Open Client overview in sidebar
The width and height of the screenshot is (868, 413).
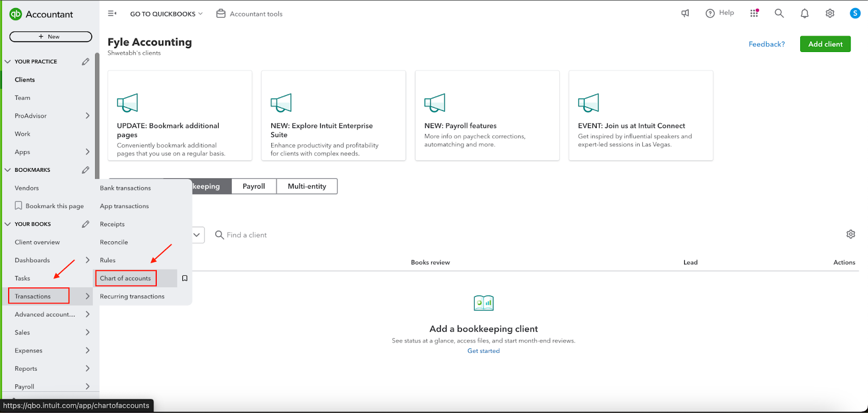tap(37, 242)
